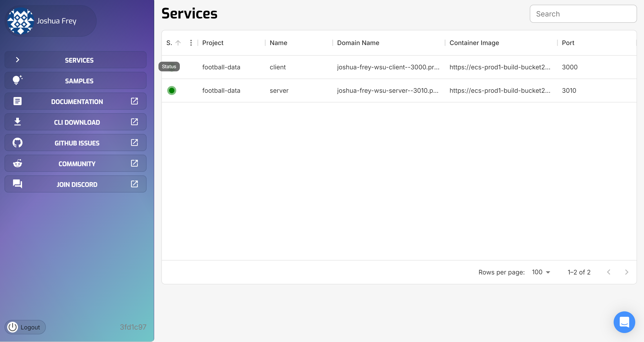Open the rows per page dropdown
The image size is (644, 342).
(x=541, y=272)
